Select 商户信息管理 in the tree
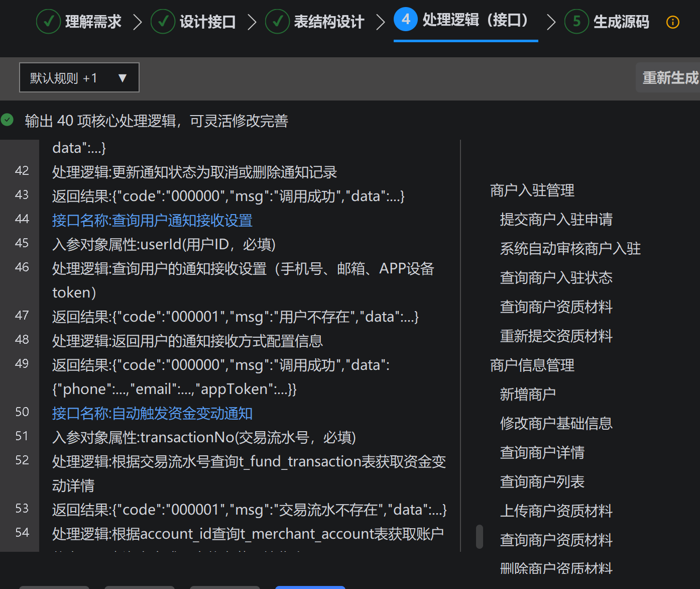This screenshot has width=700, height=589. pyautogui.click(x=532, y=365)
